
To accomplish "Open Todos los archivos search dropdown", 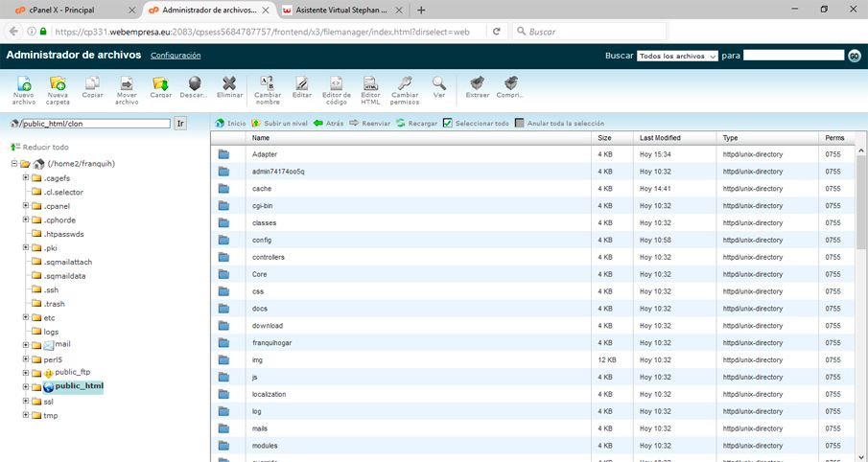I will [x=677, y=56].
